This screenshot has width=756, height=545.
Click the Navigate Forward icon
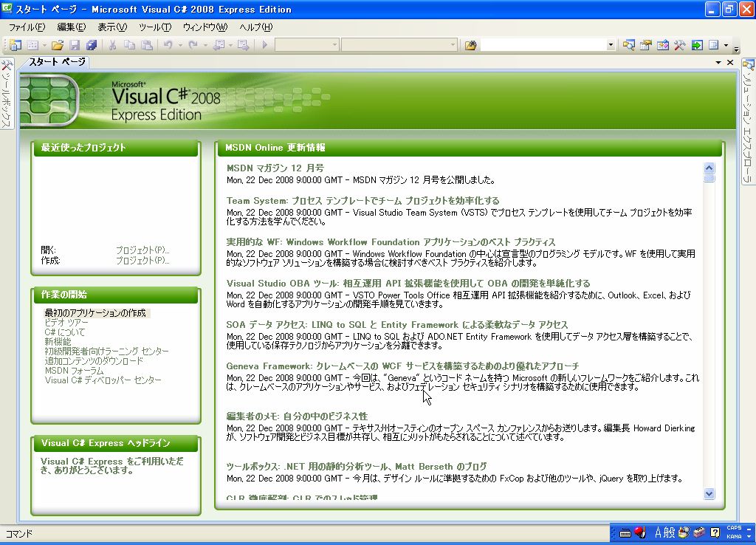click(244, 45)
